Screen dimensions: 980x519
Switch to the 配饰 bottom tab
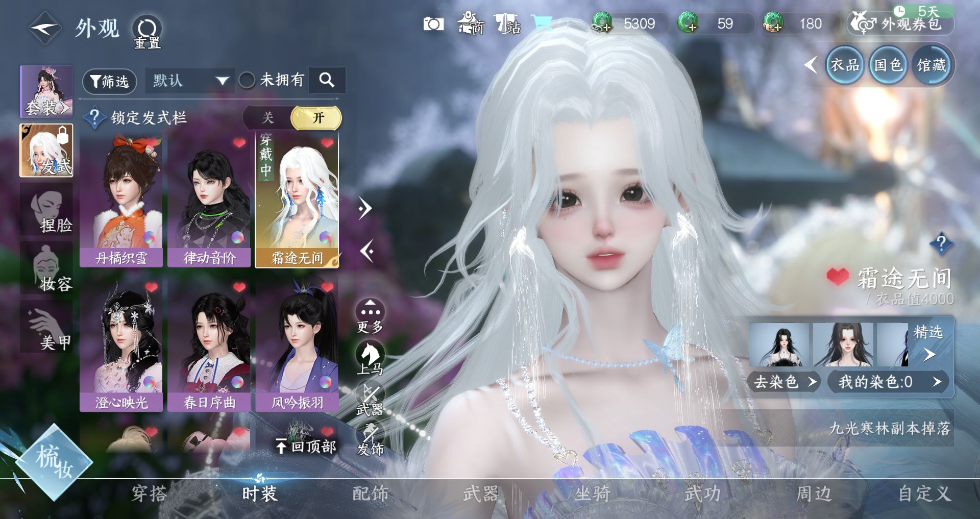point(370,493)
